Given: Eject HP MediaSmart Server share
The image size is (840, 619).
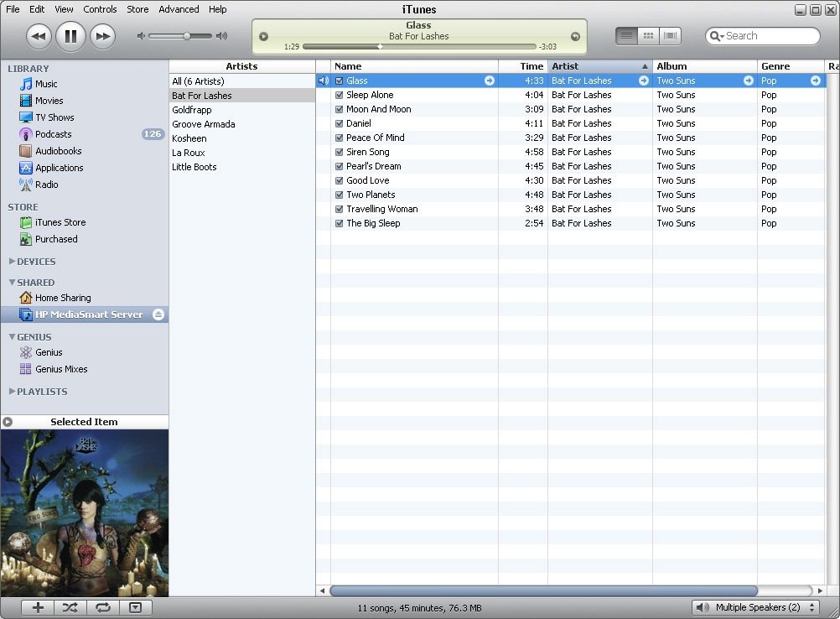Looking at the screenshot, I should (158, 315).
